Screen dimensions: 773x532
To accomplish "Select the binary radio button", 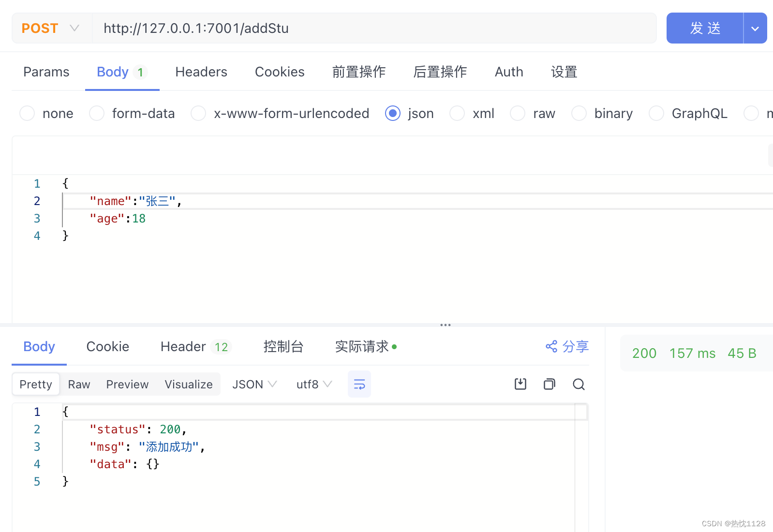I will pyautogui.click(x=579, y=113).
